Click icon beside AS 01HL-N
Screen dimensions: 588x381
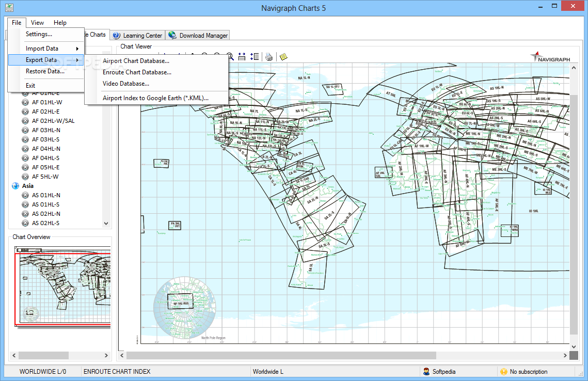click(25, 195)
